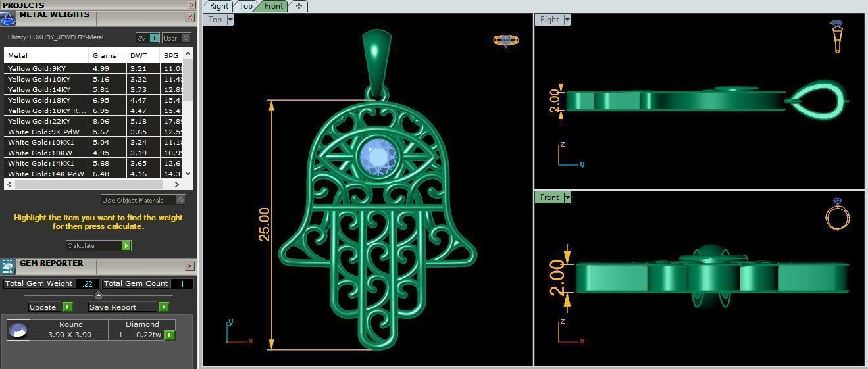Add a new viewport tab with plus icon

click(299, 6)
